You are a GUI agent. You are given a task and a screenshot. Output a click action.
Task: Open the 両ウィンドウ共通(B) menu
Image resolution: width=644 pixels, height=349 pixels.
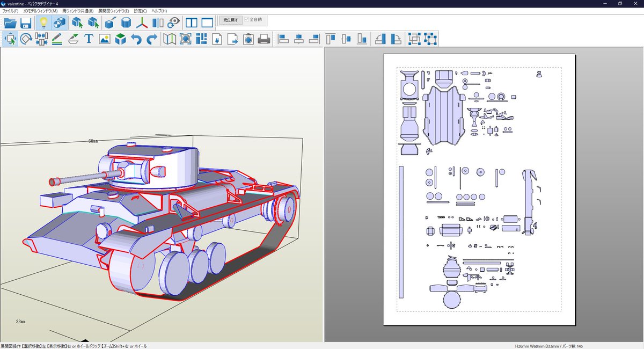tap(78, 11)
